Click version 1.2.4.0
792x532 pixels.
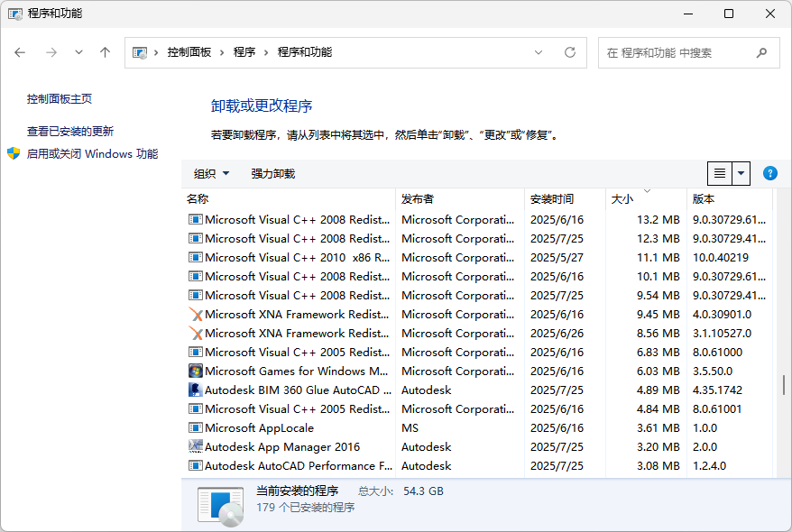[709, 466]
